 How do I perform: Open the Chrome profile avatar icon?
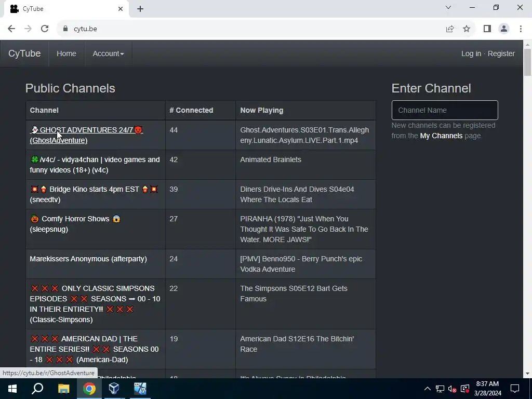pyautogui.click(x=504, y=29)
